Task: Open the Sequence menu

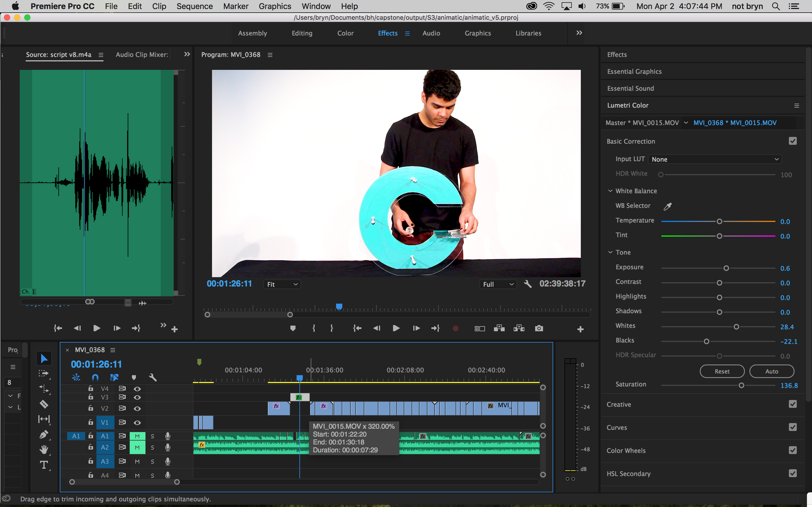Action: pyautogui.click(x=195, y=6)
